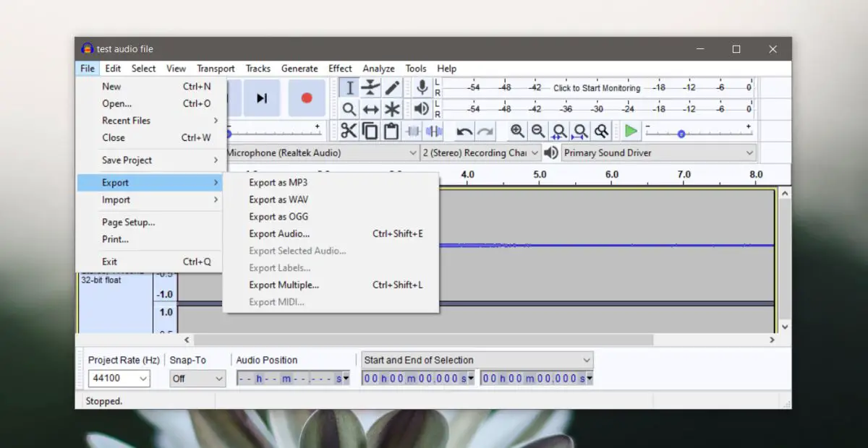
Task: Click the Paste clipboard icon
Action: [391, 131]
